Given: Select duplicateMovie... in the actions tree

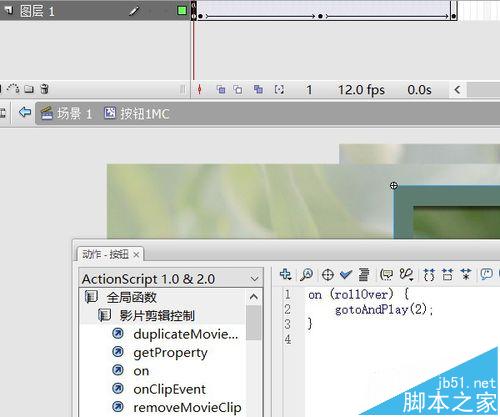Looking at the screenshot, I should [x=186, y=334].
